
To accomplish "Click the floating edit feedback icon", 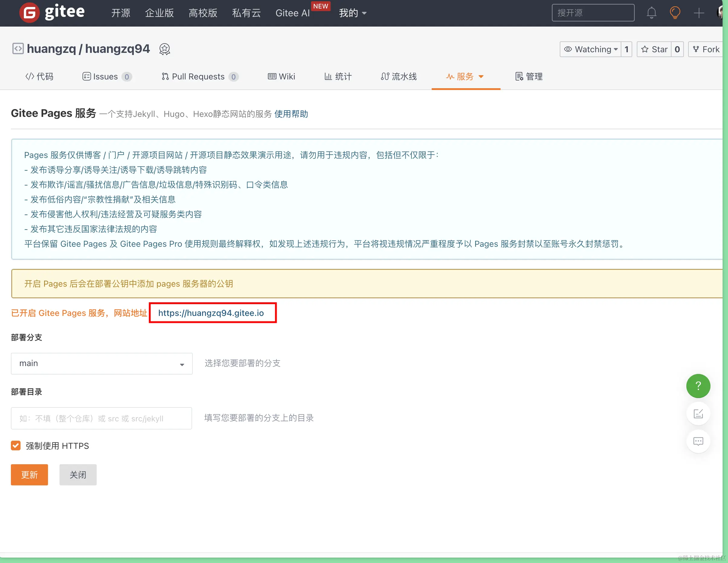I will click(698, 414).
